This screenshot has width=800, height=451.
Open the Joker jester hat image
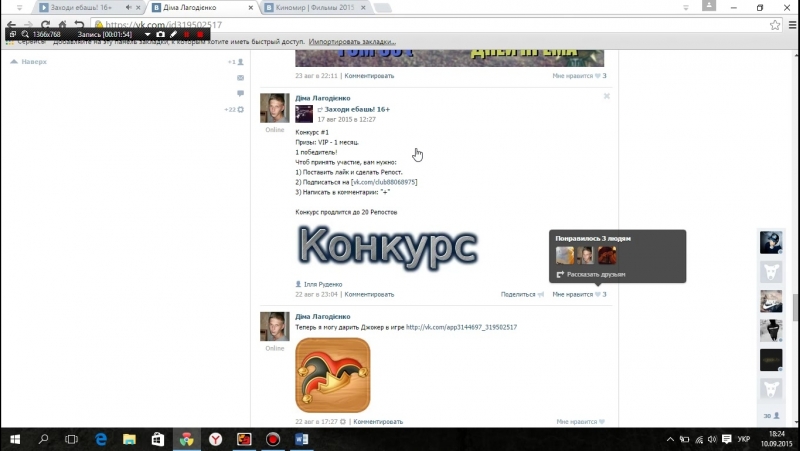(333, 375)
